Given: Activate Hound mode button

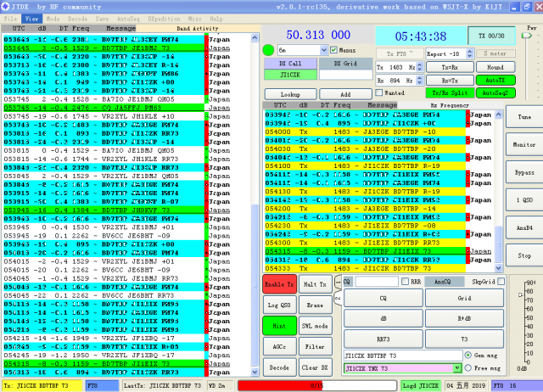Looking at the screenshot, I should click(x=495, y=67).
